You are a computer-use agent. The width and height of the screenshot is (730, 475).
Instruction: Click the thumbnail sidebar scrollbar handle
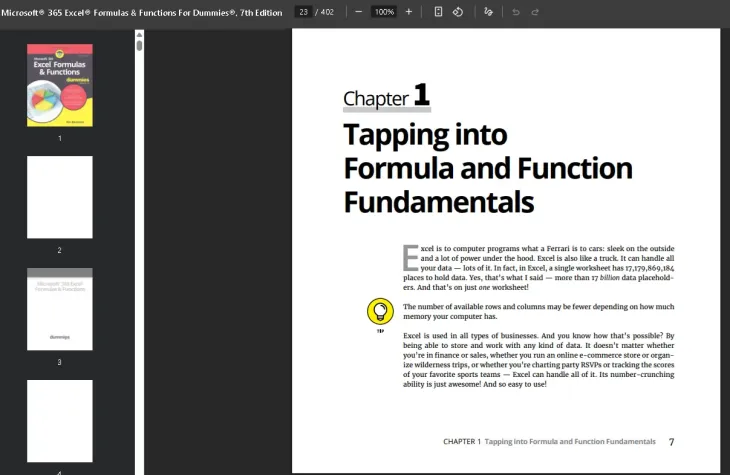pyautogui.click(x=139, y=46)
